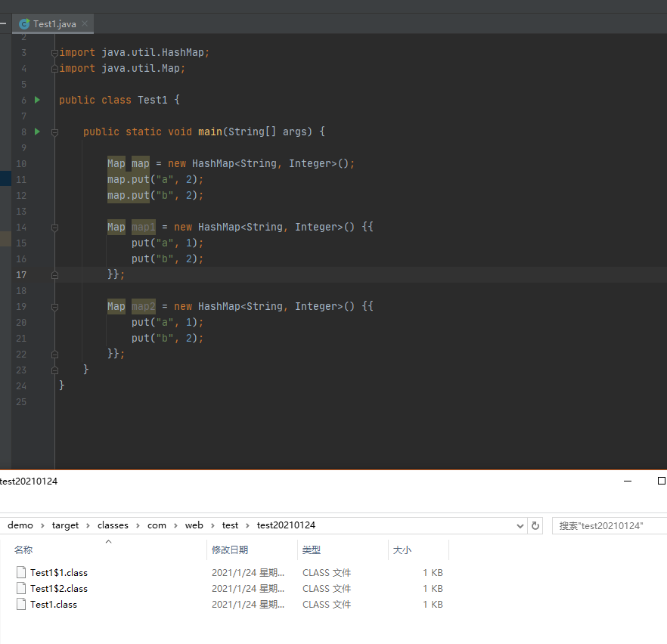The height and width of the screenshot is (644, 667).
Task: Expand the chevron after classes in breadcrumb
Action: 138,526
